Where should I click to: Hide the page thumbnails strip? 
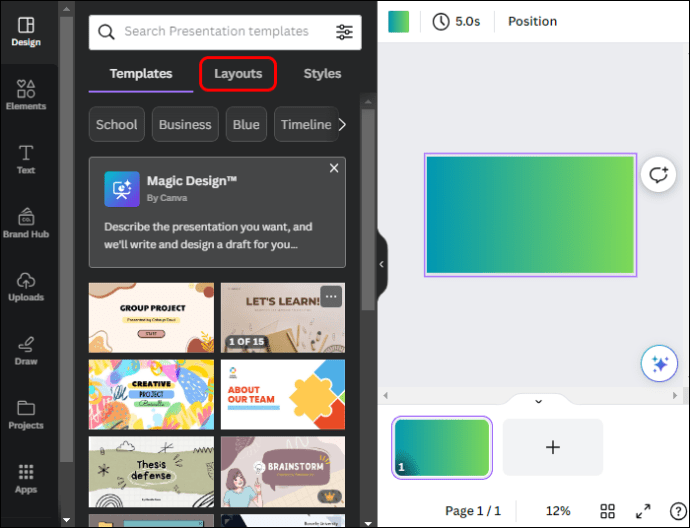pyautogui.click(x=538, y=401)
